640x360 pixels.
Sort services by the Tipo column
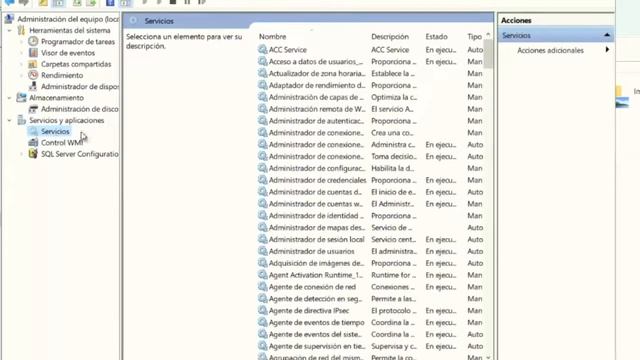(475, 36)
